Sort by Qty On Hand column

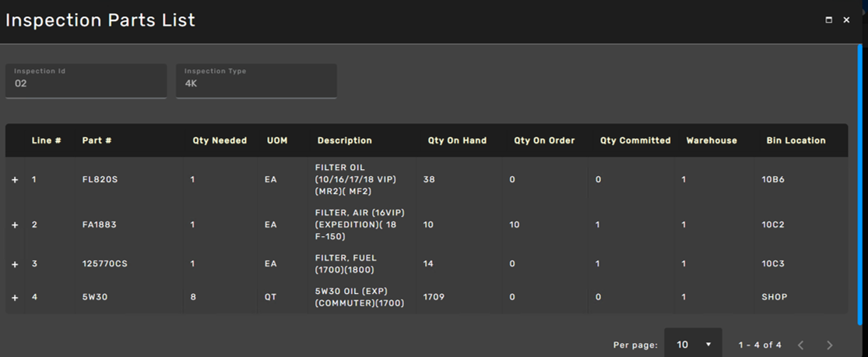457,140
